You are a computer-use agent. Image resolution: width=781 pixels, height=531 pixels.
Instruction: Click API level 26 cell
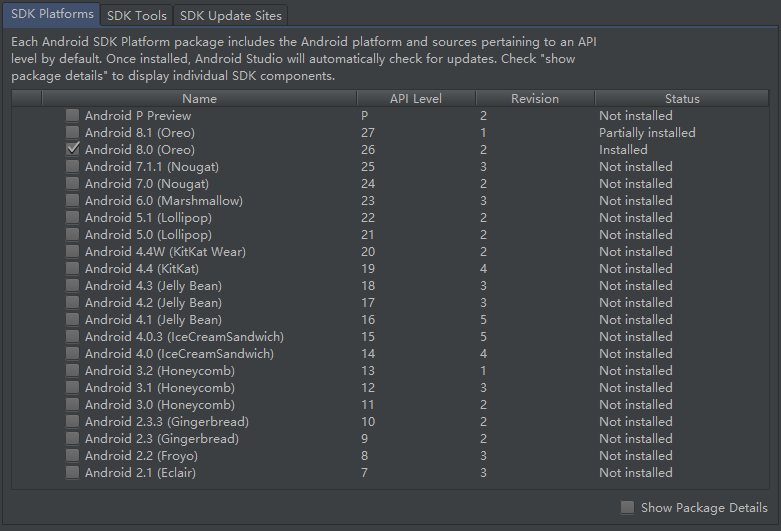(368, 149)
